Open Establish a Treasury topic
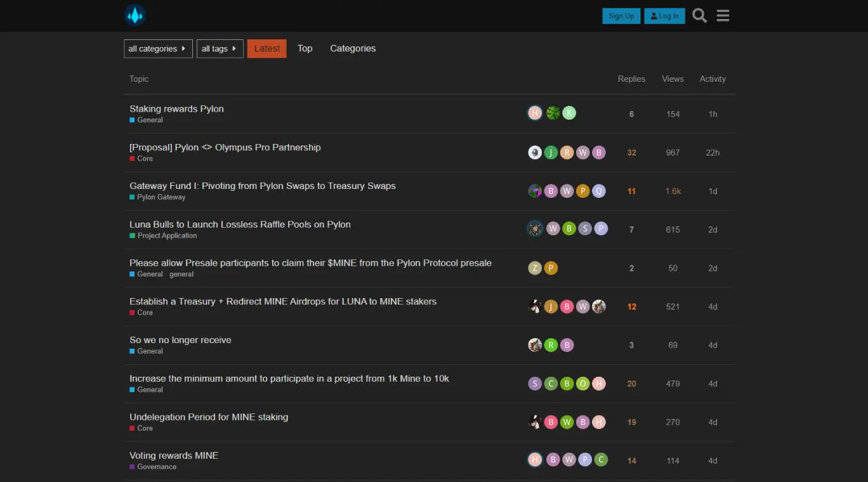Image resolution: width=868 pixels, height=482 pixels. (283, 301)
